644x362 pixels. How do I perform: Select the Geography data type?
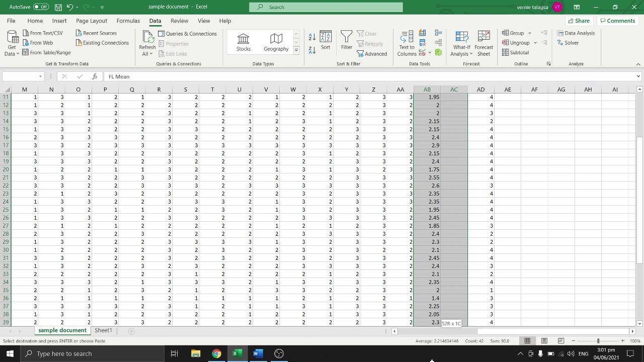tap(276, 42)
